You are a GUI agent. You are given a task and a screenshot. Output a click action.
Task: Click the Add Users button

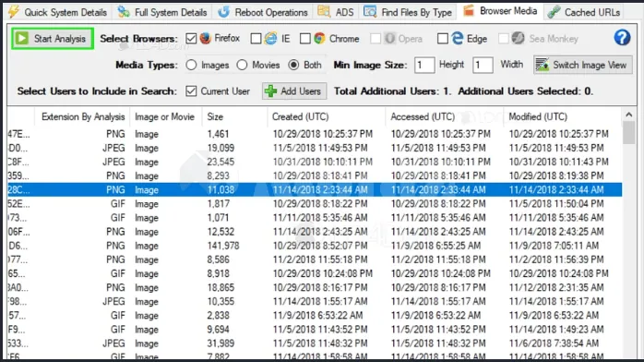[x=294, y=90]
